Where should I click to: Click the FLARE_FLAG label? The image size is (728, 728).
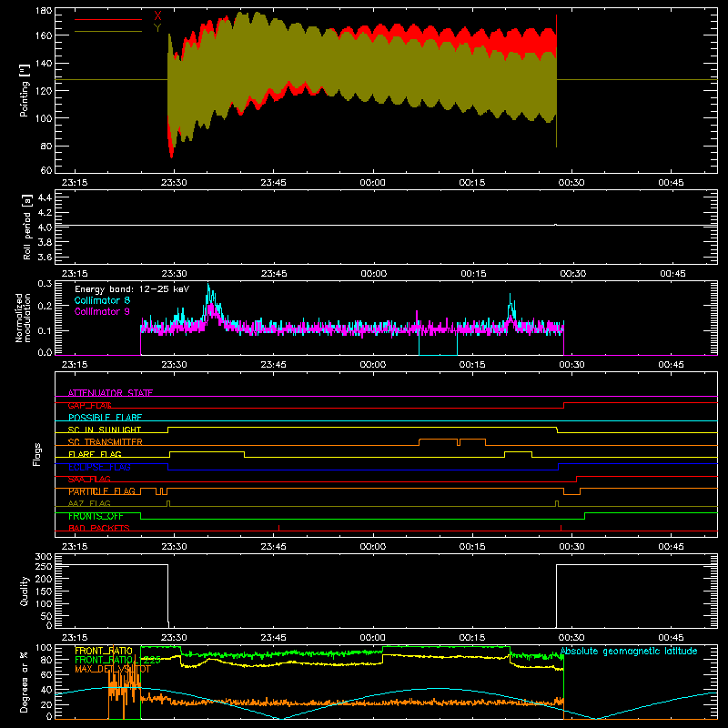click(x=95, y=454)
